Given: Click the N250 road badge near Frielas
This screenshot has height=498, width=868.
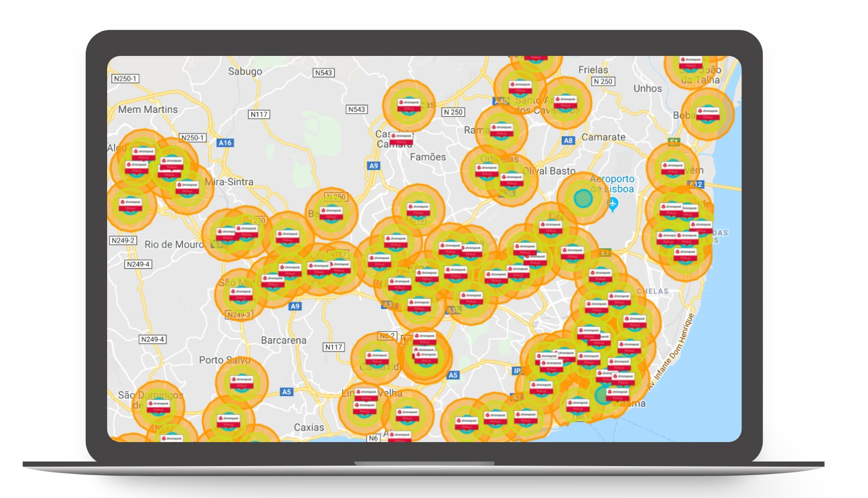Looking at the screenshot, I should (604, 81).
